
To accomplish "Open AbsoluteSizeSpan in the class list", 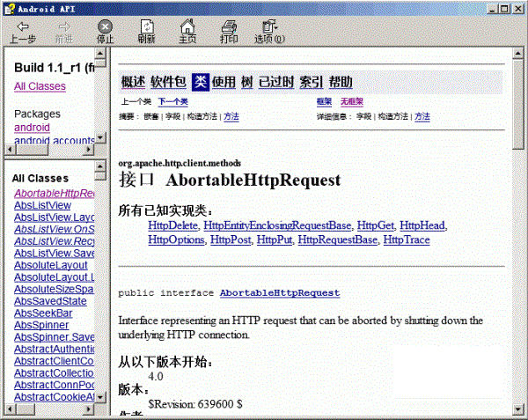I will click(x=55, y=289).
